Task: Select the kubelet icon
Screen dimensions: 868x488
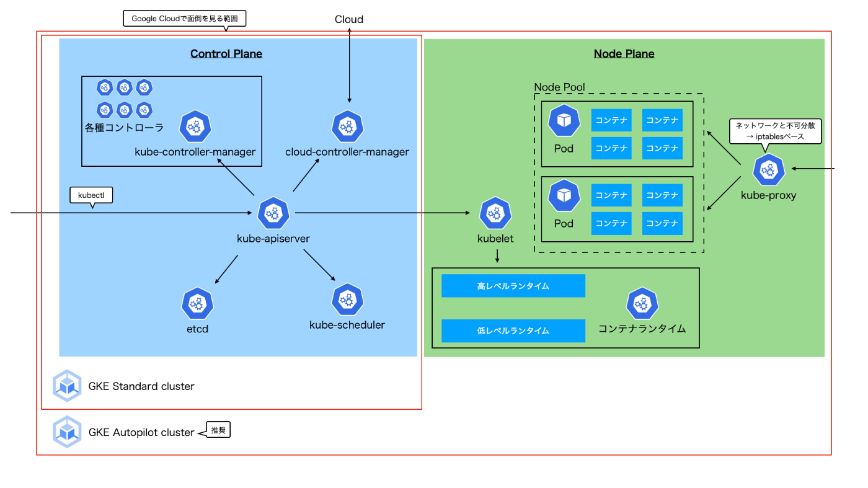Action: click(495, 214)
